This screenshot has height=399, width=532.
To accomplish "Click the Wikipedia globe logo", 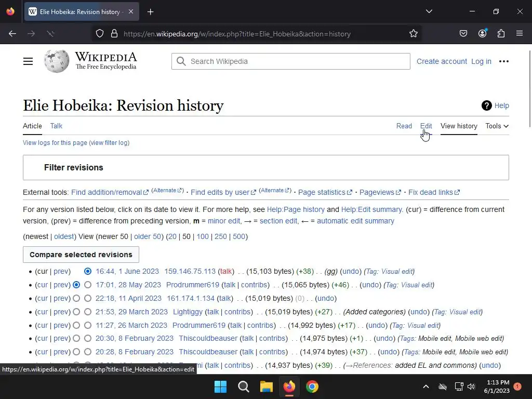I will (56, 61).
